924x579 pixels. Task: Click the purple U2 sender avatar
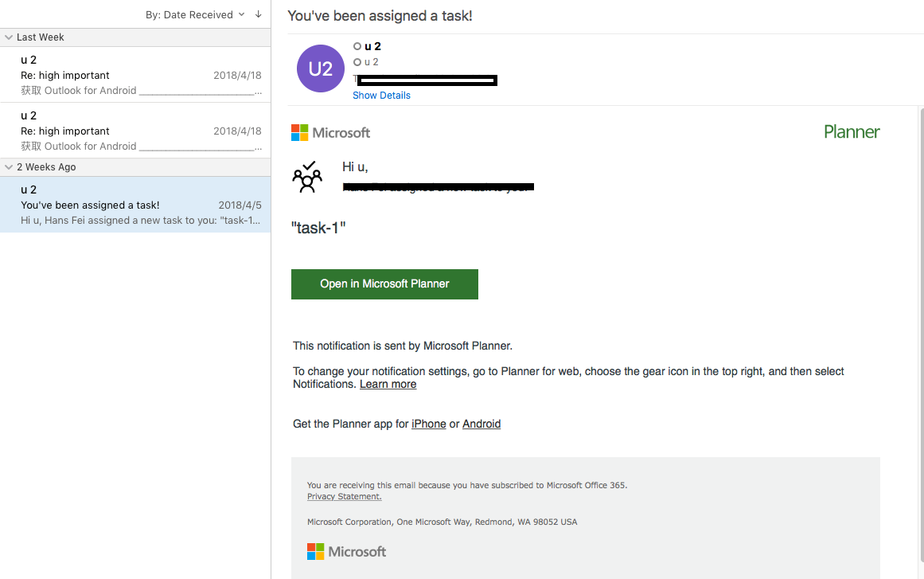click(321, 68)
